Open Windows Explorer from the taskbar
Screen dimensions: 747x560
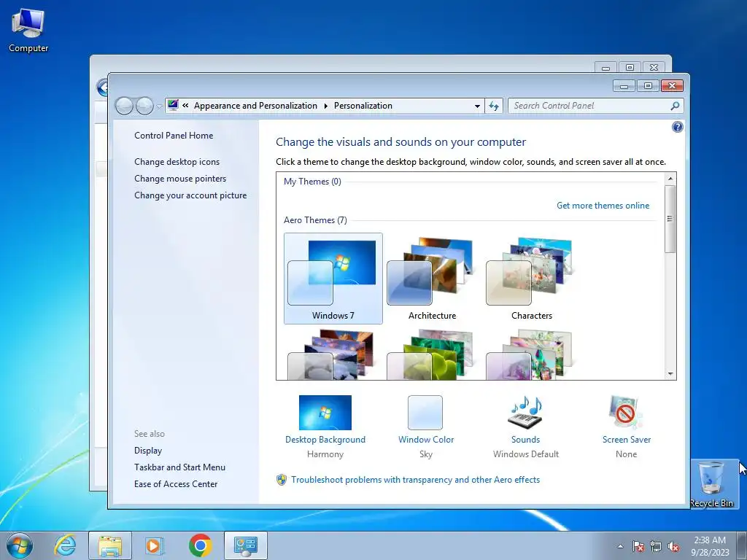[x=110, y=545]
